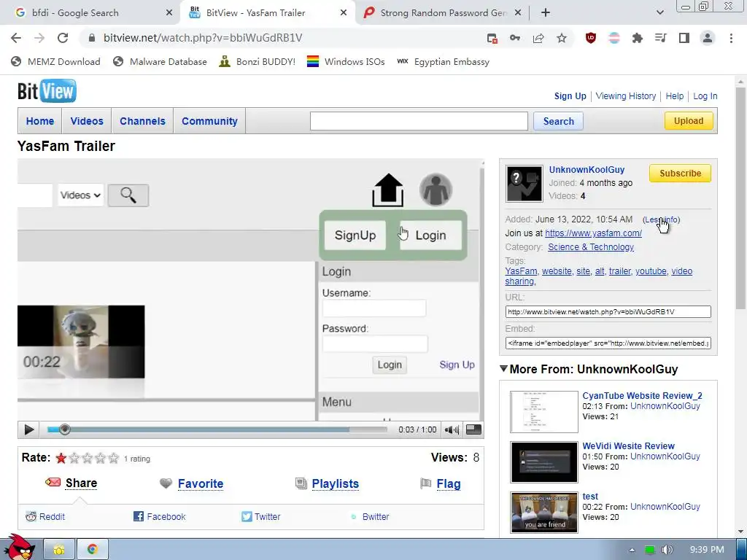Go to the Home nav tab
Image resolution: width=747 pixels, height=560 pixels.
coord(40,121)
